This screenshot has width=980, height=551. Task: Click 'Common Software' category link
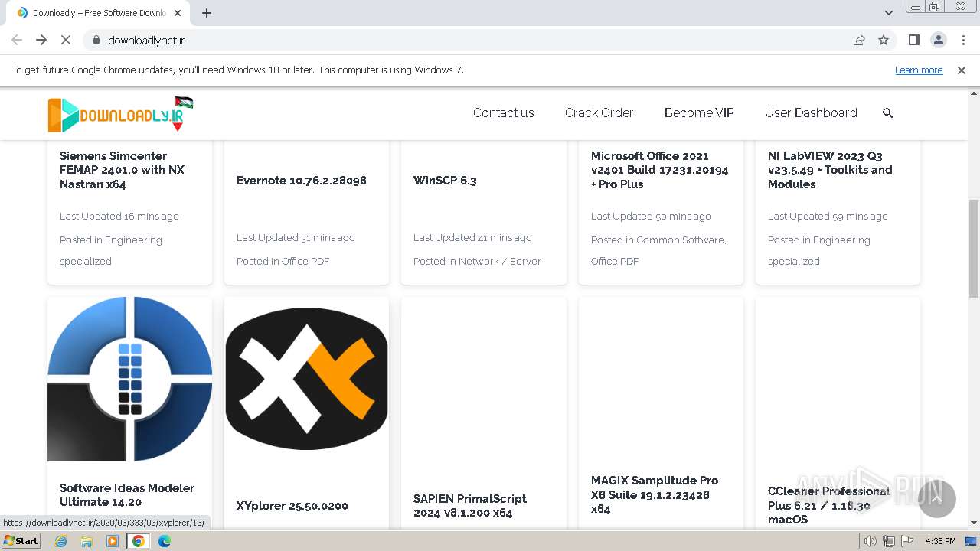click(x=681, y=240)
